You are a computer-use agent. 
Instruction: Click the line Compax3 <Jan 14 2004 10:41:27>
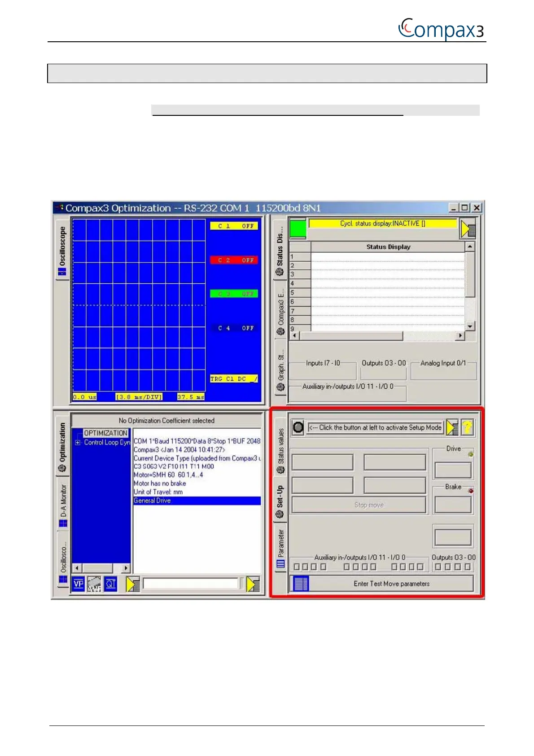[x=179, y=449]
